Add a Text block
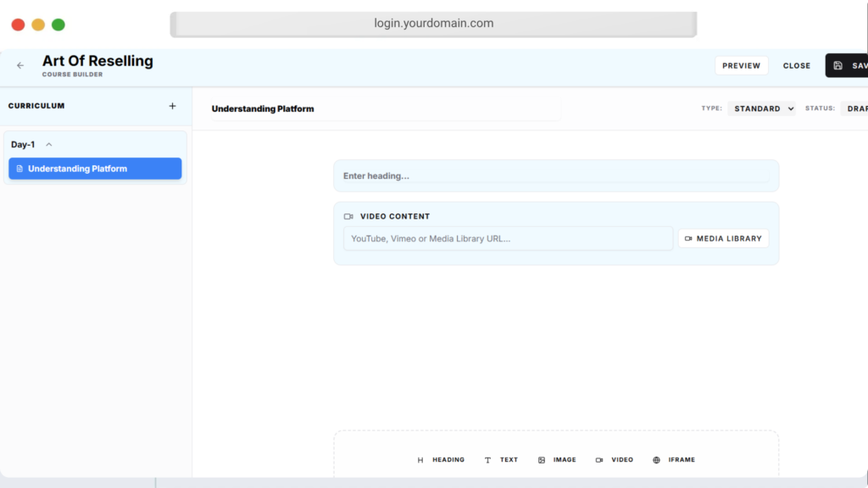 coord(501,460)
